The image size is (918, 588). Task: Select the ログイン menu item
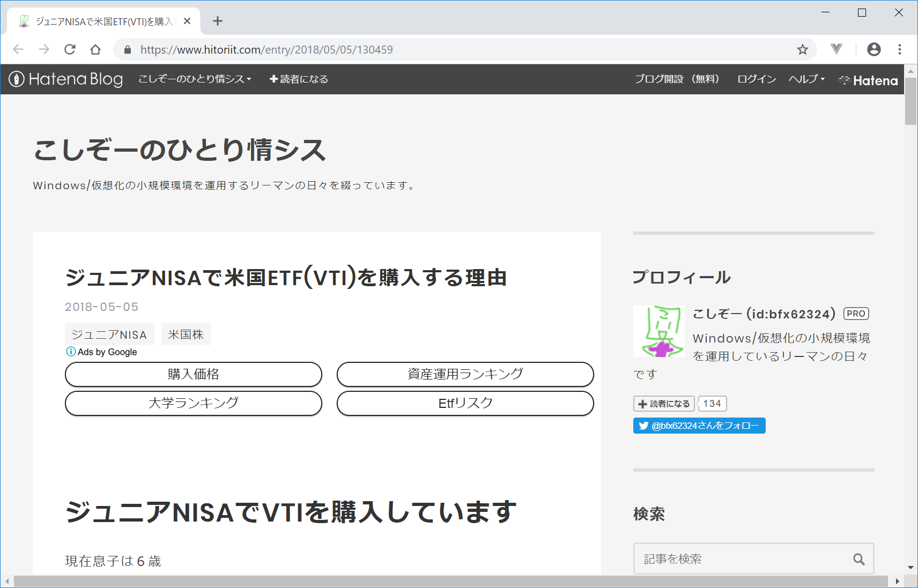(x=756, y=79)
